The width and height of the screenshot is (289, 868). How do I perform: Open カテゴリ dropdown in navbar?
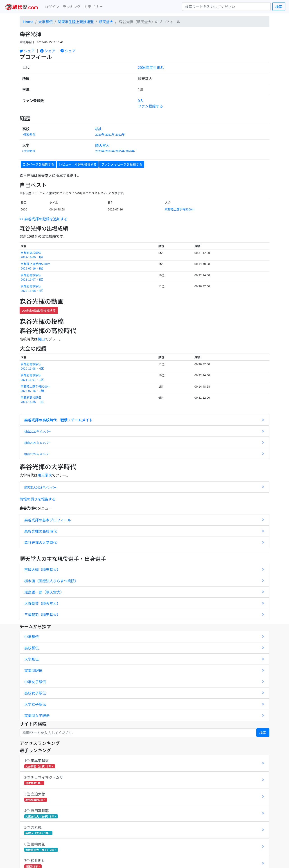[x=93, y=7]
